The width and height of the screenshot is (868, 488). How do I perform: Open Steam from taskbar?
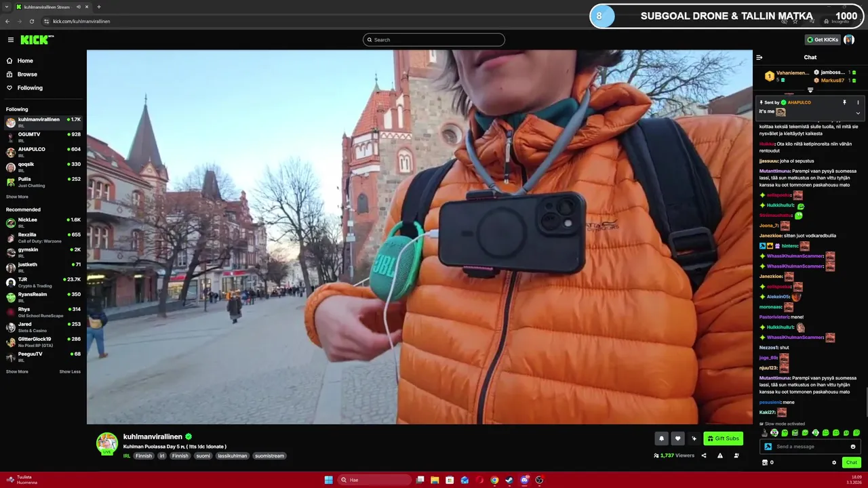[x=509, y=480]
